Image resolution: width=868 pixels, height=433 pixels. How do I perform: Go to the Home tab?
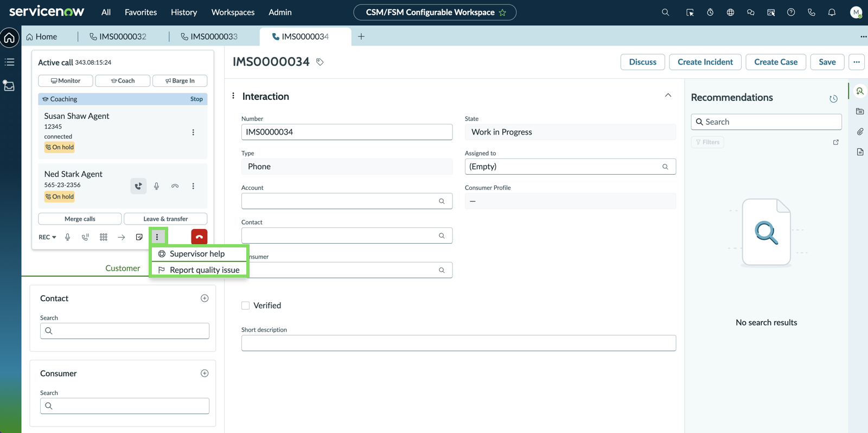[x=42, y=36]
